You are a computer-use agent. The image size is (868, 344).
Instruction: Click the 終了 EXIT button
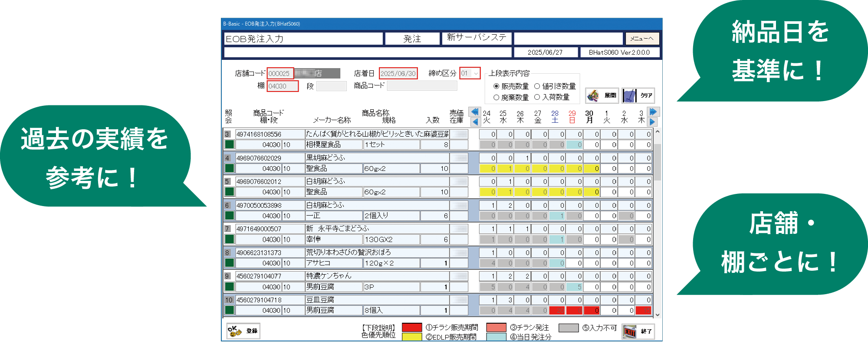[x=638, y=331]
